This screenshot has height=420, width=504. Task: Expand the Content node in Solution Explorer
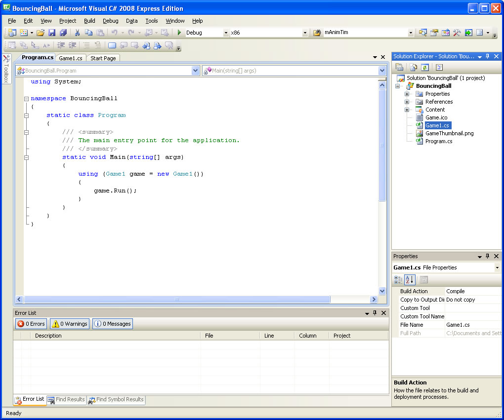pos(407,110)
